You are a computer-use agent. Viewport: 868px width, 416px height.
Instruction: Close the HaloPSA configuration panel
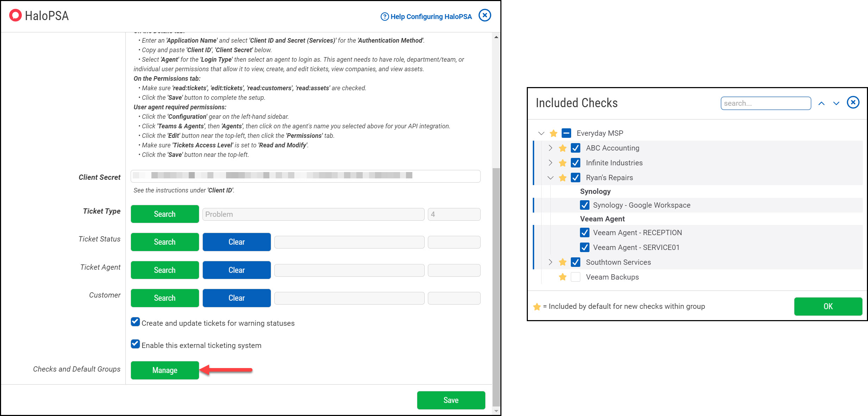pos(485,15)
